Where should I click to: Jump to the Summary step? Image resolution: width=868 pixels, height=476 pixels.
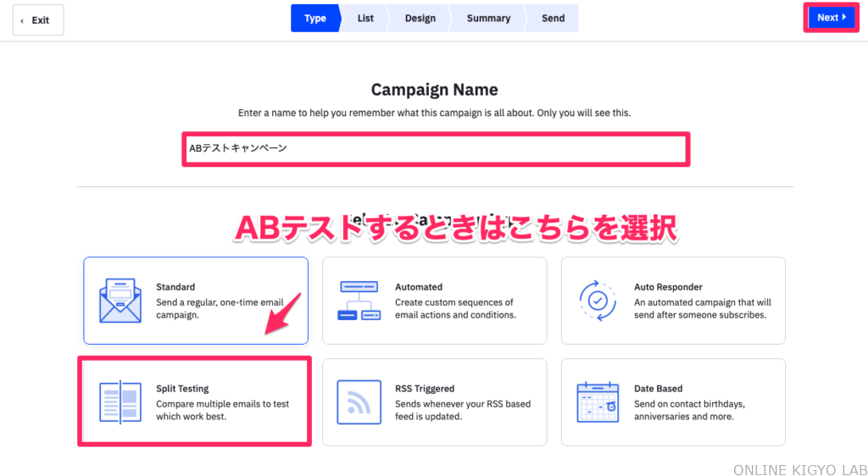coord(488,19)
